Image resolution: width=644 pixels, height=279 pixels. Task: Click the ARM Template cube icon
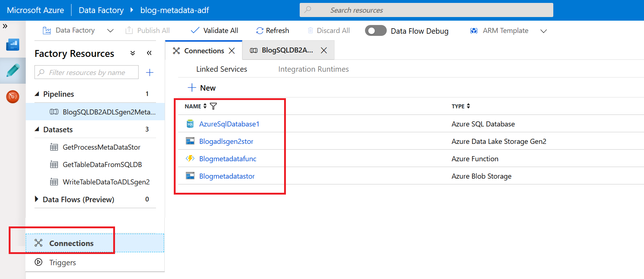tap(474, 31)
